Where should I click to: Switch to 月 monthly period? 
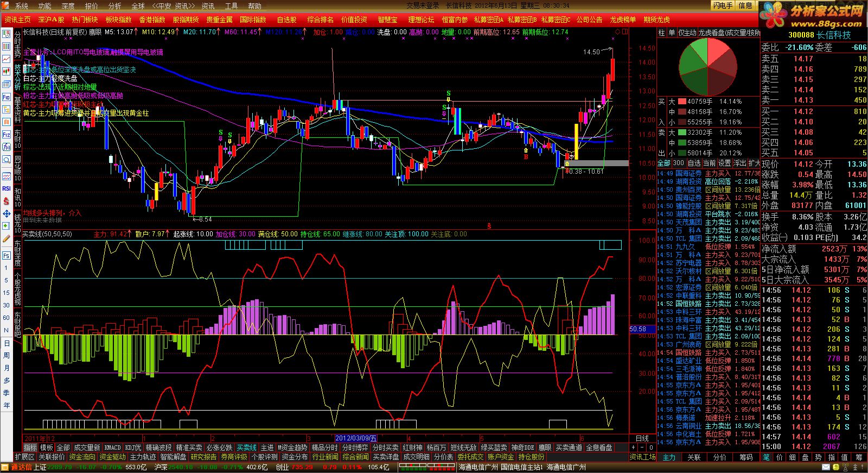[7, 368]
